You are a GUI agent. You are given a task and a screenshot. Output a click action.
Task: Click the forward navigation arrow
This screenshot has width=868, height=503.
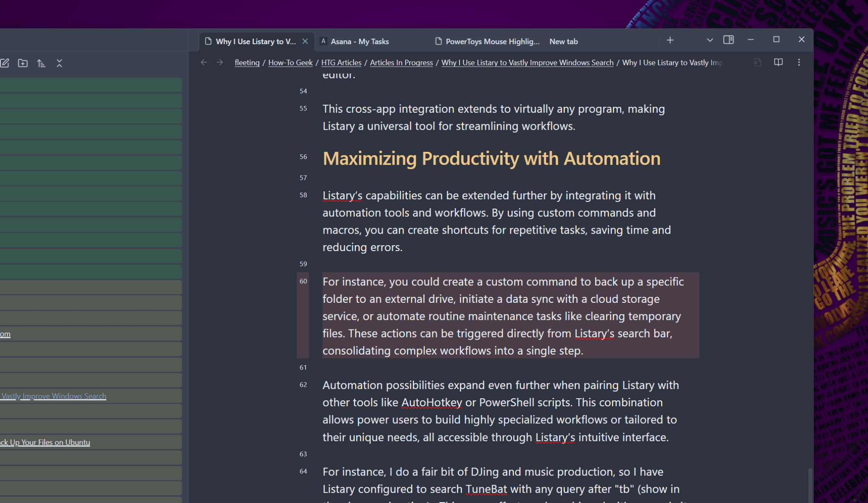click(x=220, y=62)
